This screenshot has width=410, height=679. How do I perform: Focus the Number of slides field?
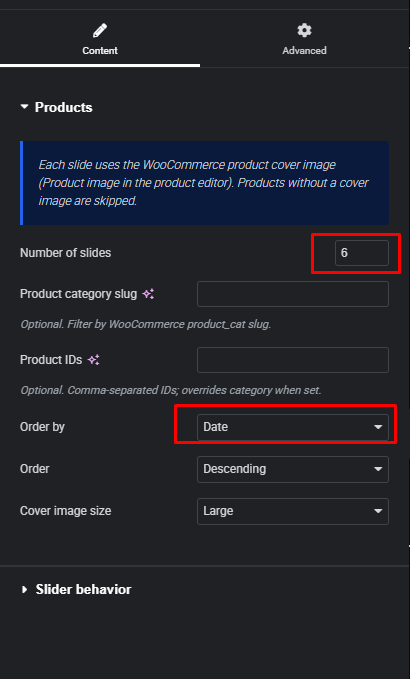click(x=362, y=253)
